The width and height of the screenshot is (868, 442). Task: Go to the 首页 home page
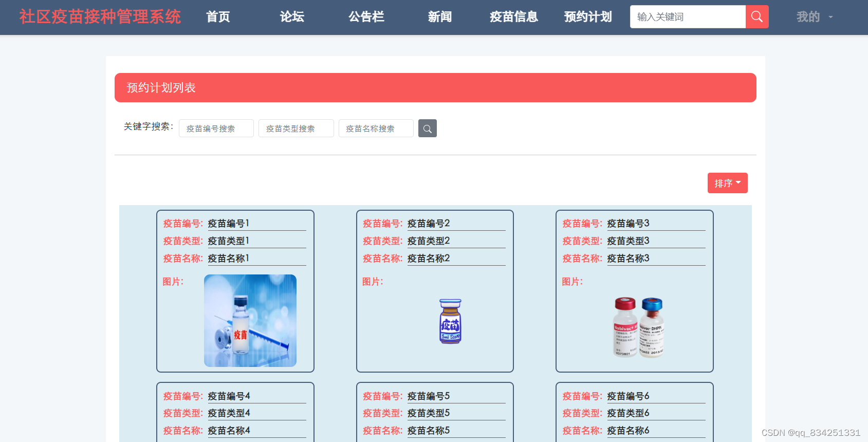(x=218, y=17)
